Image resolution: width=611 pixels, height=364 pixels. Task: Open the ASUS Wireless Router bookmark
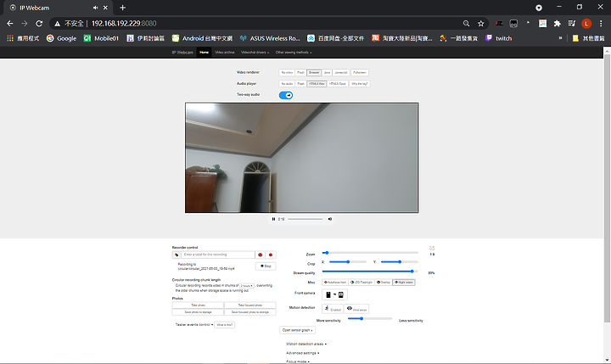270,38
